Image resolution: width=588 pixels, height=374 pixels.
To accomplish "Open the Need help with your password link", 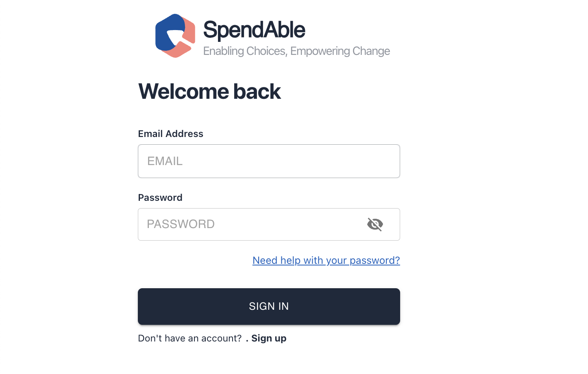I will tap(326, 260).
